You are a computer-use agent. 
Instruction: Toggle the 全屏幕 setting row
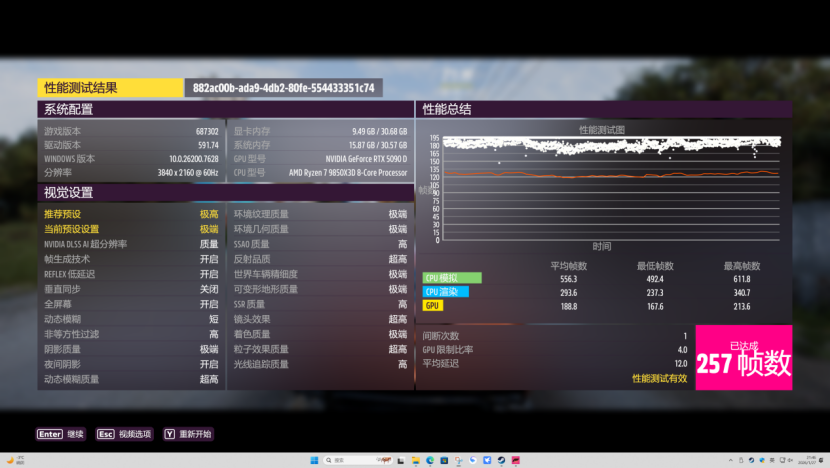click(130, 304)
